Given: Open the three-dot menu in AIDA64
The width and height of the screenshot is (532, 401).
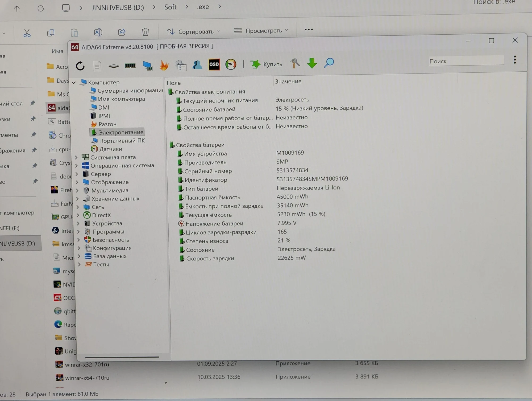Looking at the screenshot, I should click(x=515, y=60).
